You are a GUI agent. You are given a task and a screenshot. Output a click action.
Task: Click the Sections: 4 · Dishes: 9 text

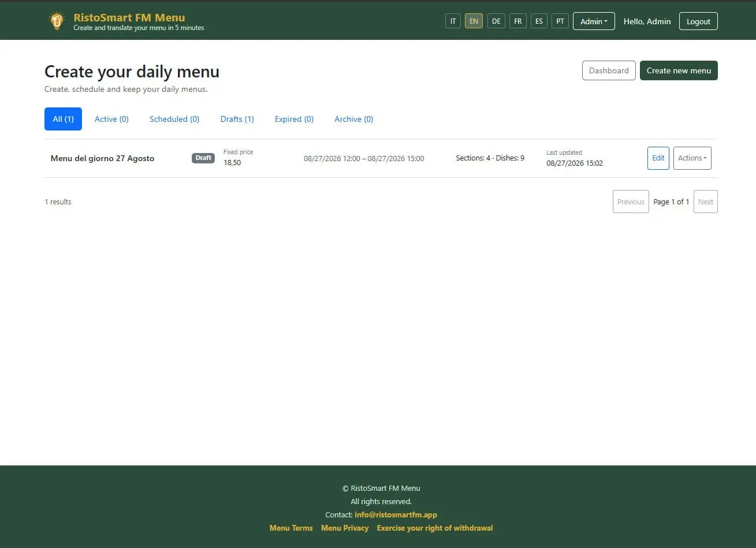point(490,158)
